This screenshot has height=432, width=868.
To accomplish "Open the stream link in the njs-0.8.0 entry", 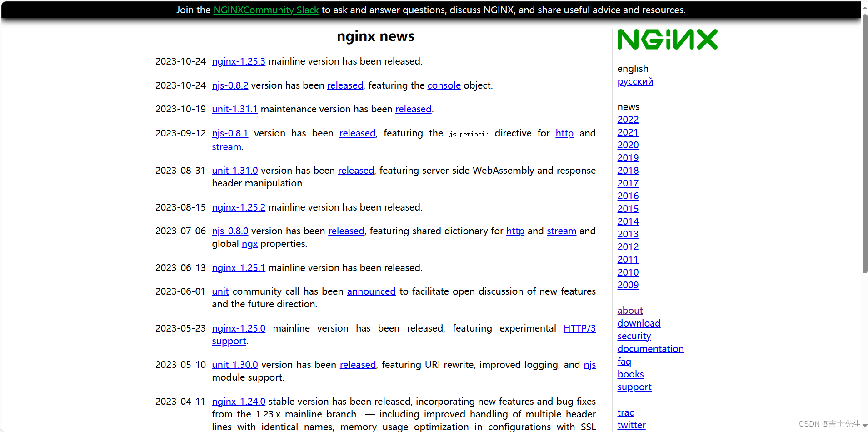I will tap(562, 231).
